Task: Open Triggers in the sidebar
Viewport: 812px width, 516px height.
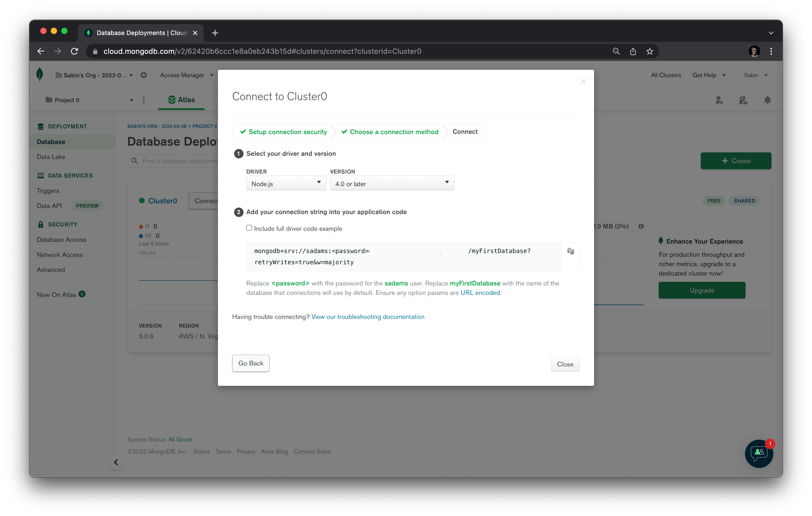Action: click(48, 191)
